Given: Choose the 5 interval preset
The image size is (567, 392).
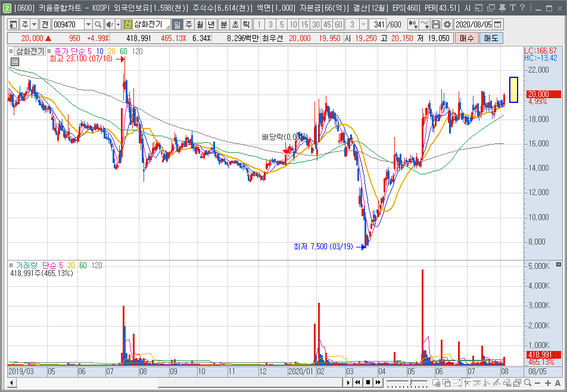Looking at the screenshot, I should point(282,24).
